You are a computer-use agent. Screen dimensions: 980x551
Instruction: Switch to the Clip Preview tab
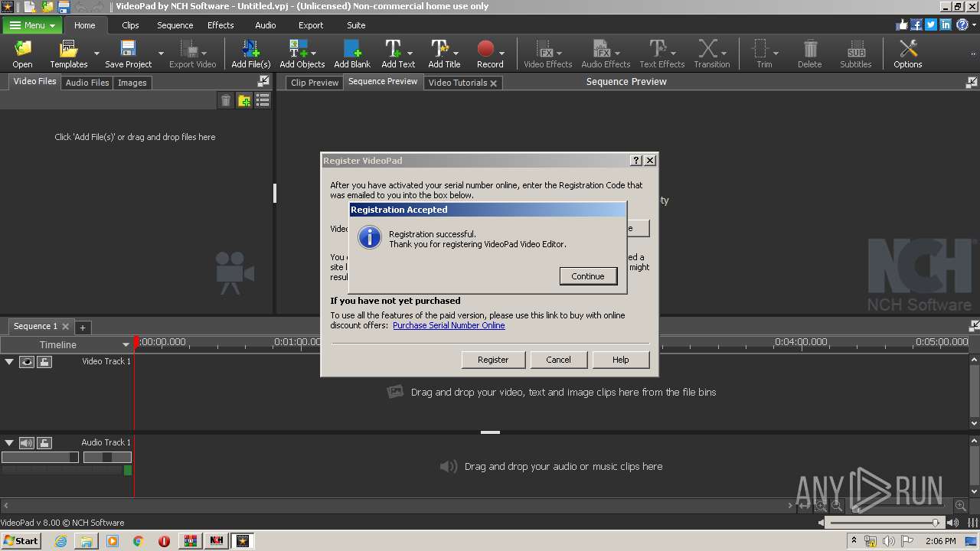click(315, 83)
